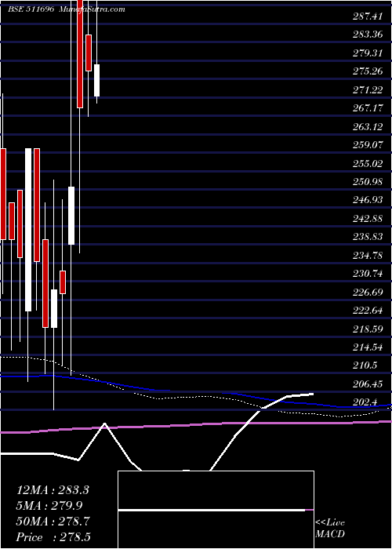Click the <<Live MACD label

pos(330,528)
